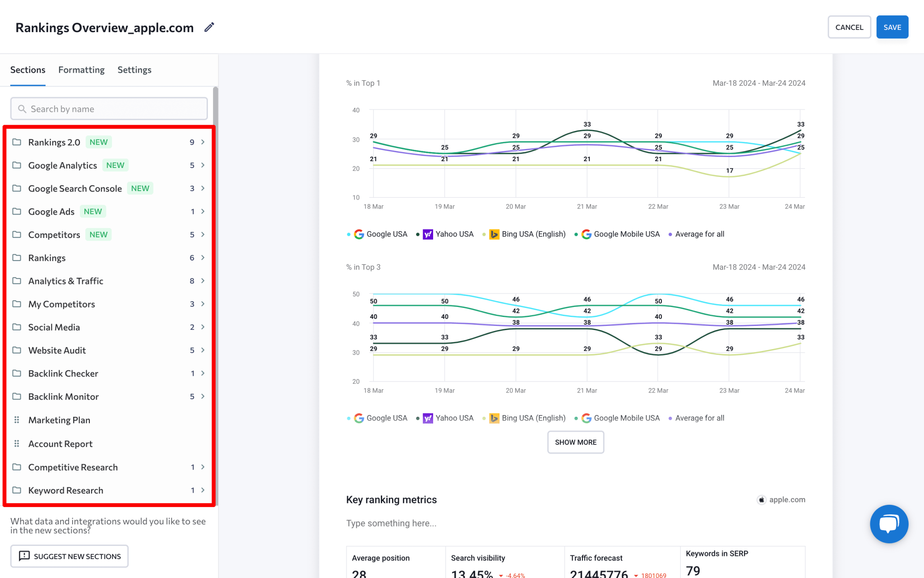Switch to the Formatting tab
The width and height of the screenshot is (924, 578).
coord(81,70)
